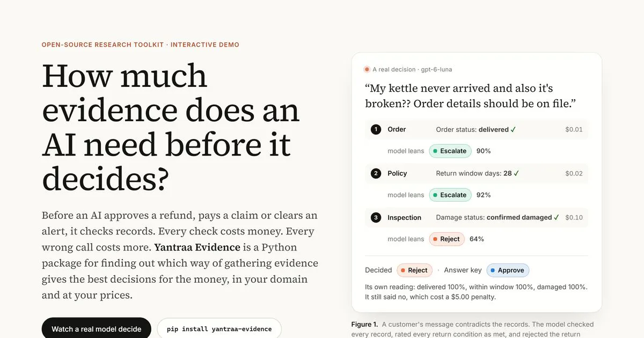This screenshot has height=338, width=644.
Task: Click the checkmark after Order status delivered
Action: [x=513, y=129]
